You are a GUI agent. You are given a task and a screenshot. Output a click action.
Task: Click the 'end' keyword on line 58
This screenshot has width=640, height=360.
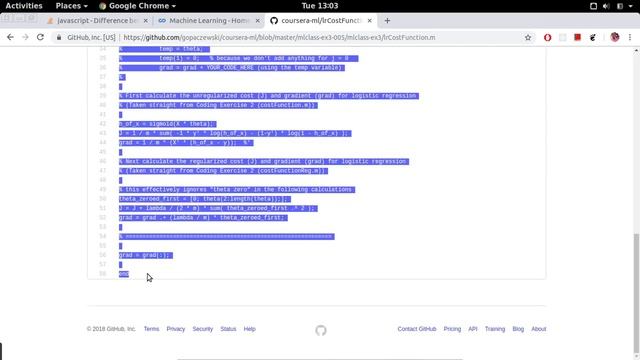point(124,274)
